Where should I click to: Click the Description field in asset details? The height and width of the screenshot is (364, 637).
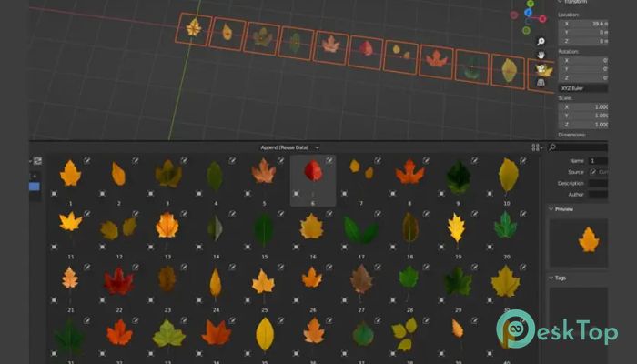(x=599, y=184)
